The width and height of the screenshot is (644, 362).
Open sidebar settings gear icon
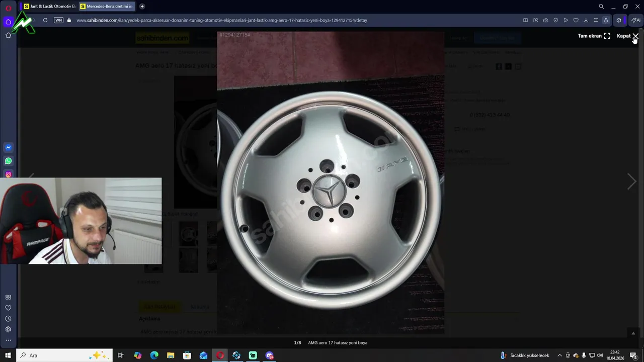(8, 329)
